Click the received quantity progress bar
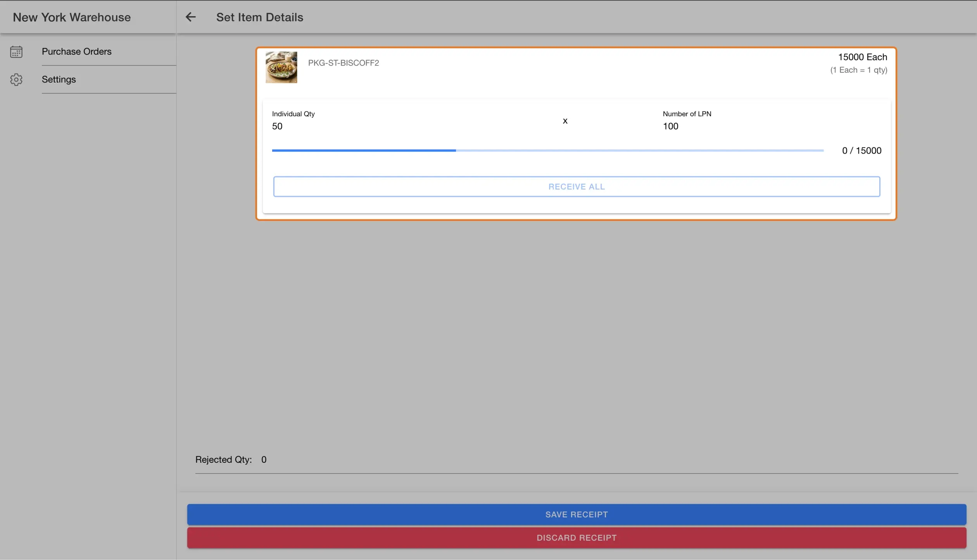The image size is (977, 560). tap(547, 150)
